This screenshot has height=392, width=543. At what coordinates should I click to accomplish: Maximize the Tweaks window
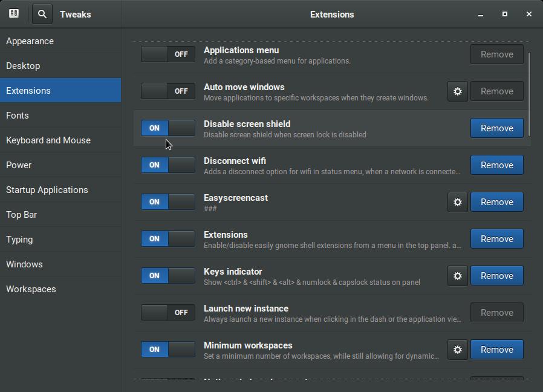click(505, 14)
